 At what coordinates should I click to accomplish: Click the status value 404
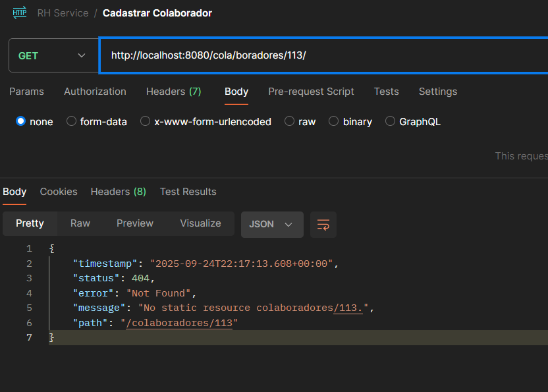[140, 278]
